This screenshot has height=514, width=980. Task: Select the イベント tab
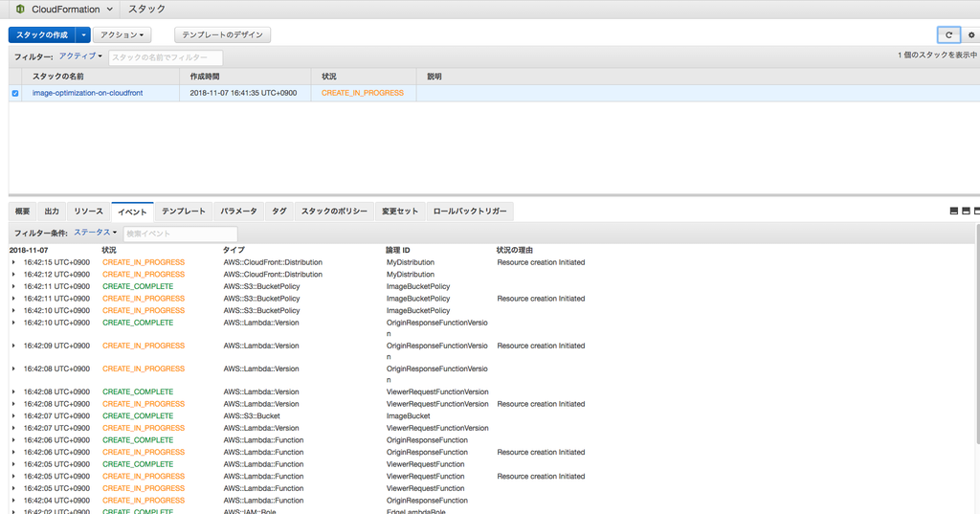pyautogui.click(x=132, y=212)
